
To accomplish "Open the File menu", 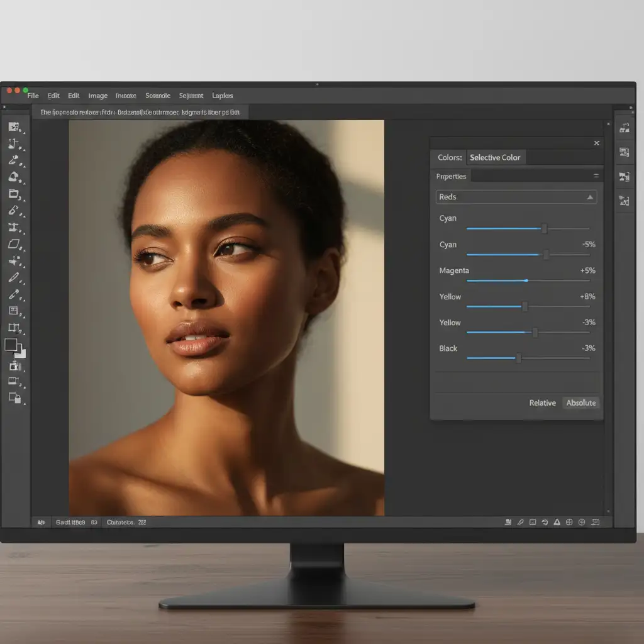I will [33, 96].
